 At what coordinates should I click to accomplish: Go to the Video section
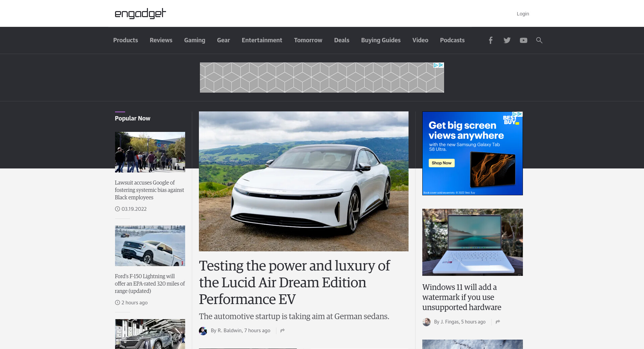click(x=420, y=40)
